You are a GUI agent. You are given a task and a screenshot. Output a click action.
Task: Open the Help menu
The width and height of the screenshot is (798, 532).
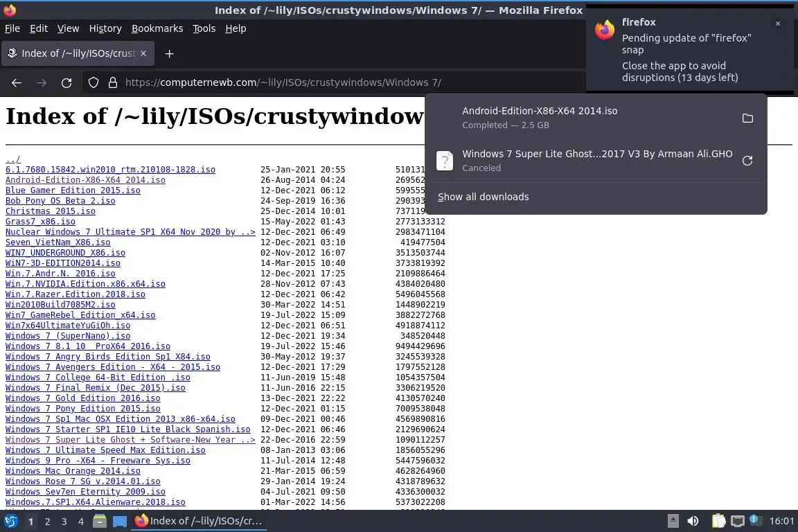(x=236, y=28)
